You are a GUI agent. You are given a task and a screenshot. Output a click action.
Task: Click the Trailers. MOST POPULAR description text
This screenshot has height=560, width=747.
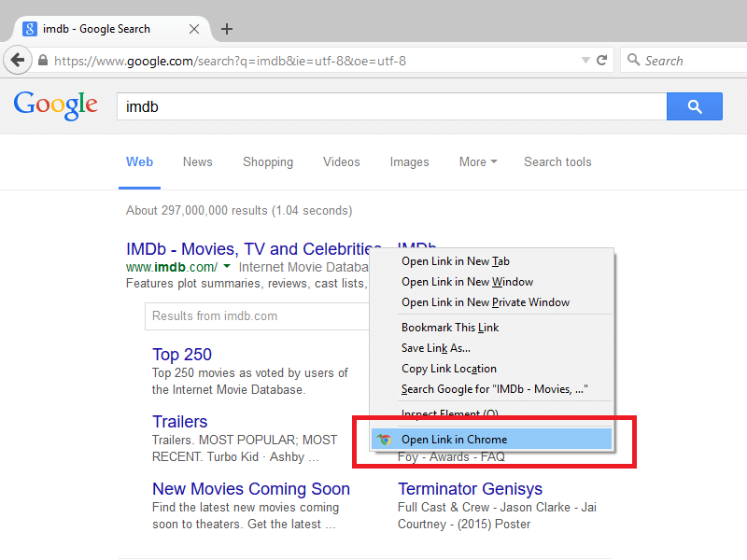pyautogui.click(x=245, y=448)
